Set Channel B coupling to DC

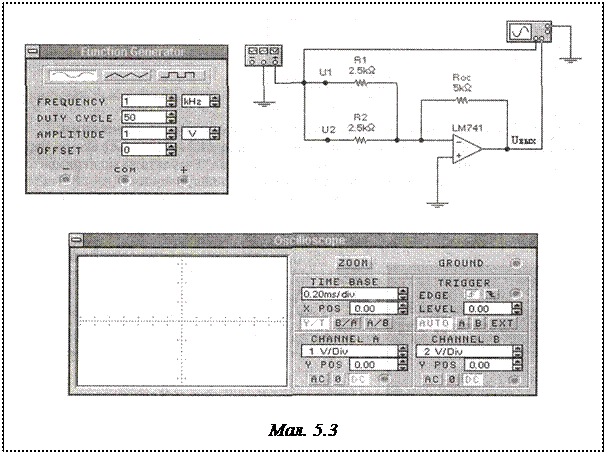[472, 379]
